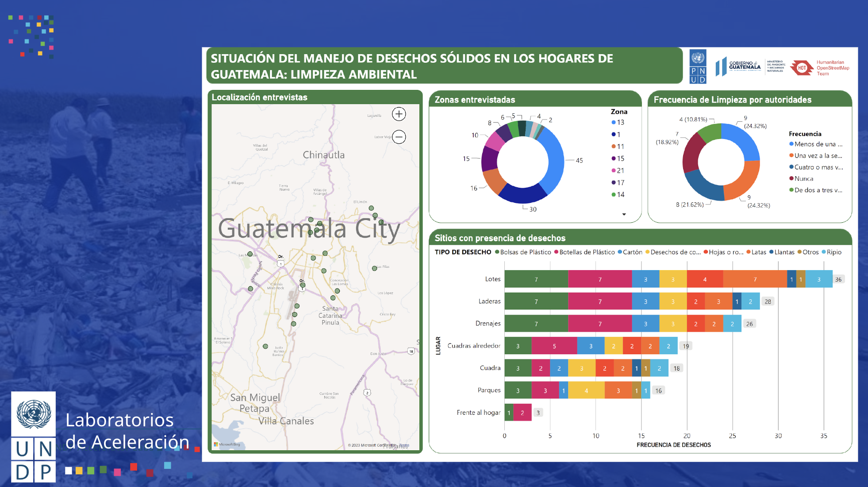Click 'Santa Catarina Pinula' map label
This screenshot has height=487, width=868.
coord(330,315)
